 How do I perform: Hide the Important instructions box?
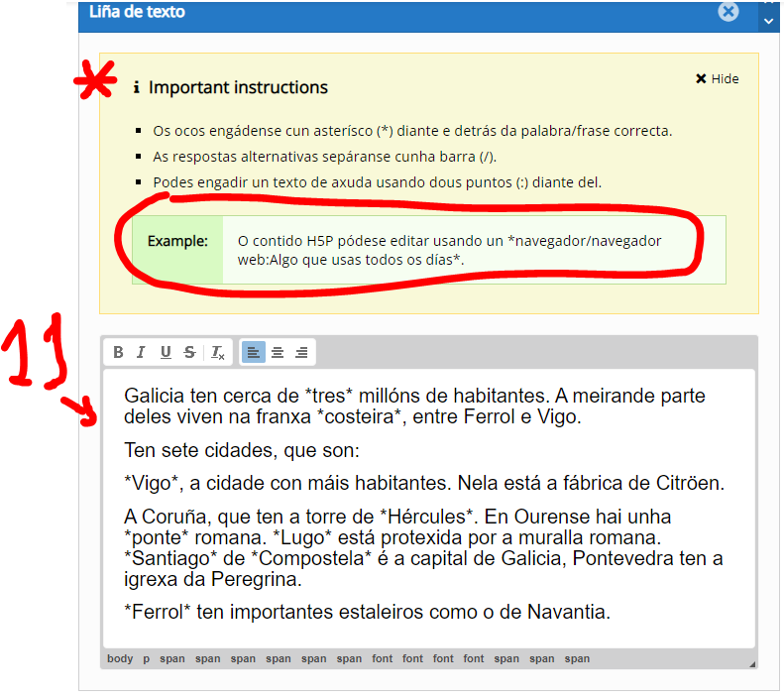[717, 79]
